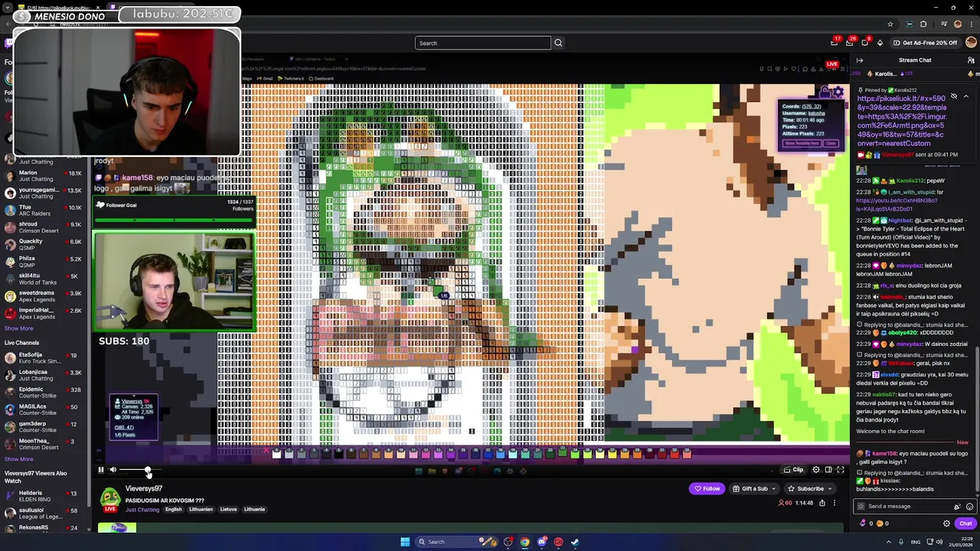Viewport: 980px width, 551px height.
Task: Open the youtu.be link in chat
Action: [897, 204]
